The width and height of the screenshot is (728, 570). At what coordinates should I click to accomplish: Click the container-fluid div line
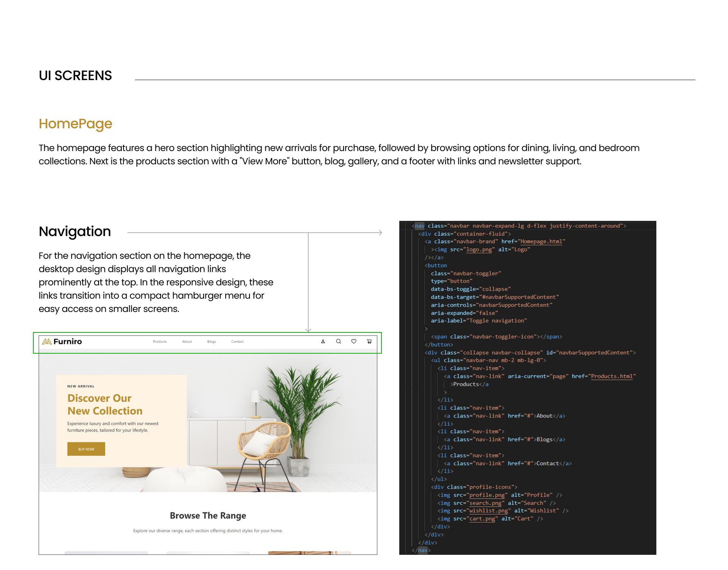[464, 234]
